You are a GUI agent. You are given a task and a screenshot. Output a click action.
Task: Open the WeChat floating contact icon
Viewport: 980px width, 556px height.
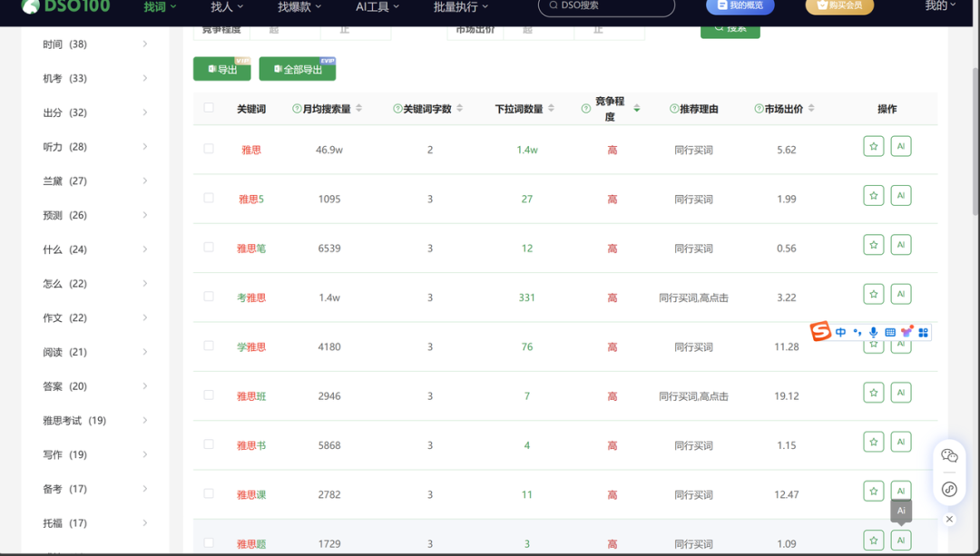(948, 455)
